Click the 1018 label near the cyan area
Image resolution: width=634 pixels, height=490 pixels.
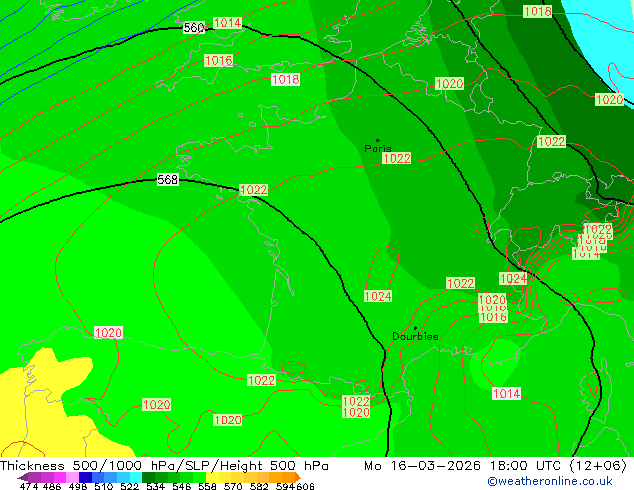pyautogui.click(x=537, y=11)
